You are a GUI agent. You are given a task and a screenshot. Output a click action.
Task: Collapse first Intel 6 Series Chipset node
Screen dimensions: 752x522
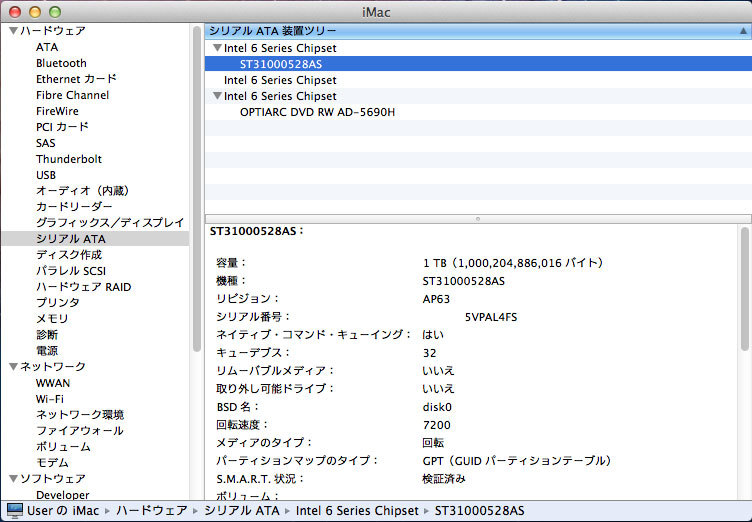click(x=217, y=48)
